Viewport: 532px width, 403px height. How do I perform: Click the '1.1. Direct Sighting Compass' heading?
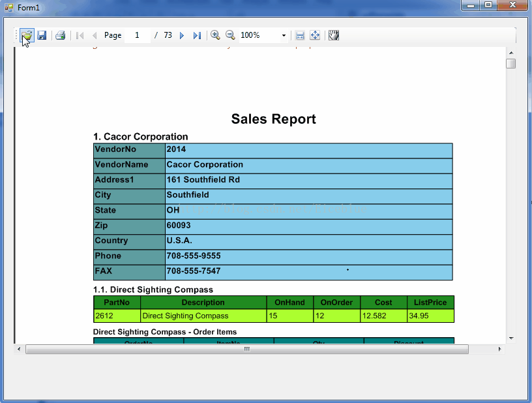153,290
